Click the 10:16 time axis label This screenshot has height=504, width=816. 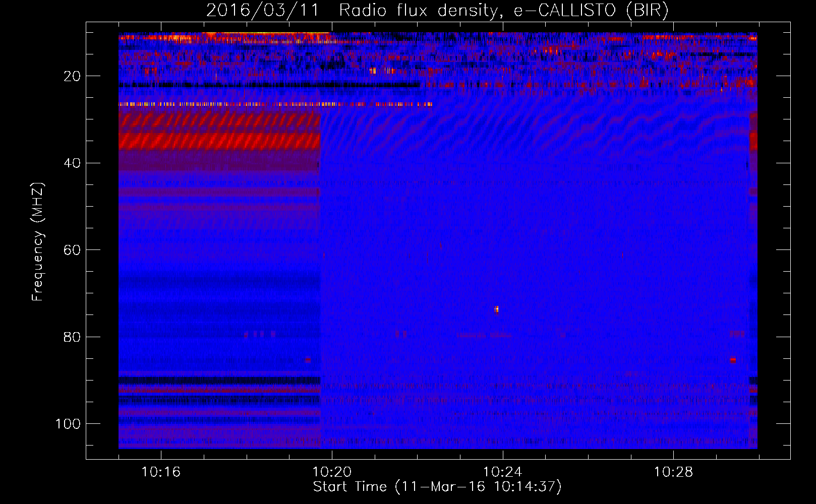click(161, 472)
